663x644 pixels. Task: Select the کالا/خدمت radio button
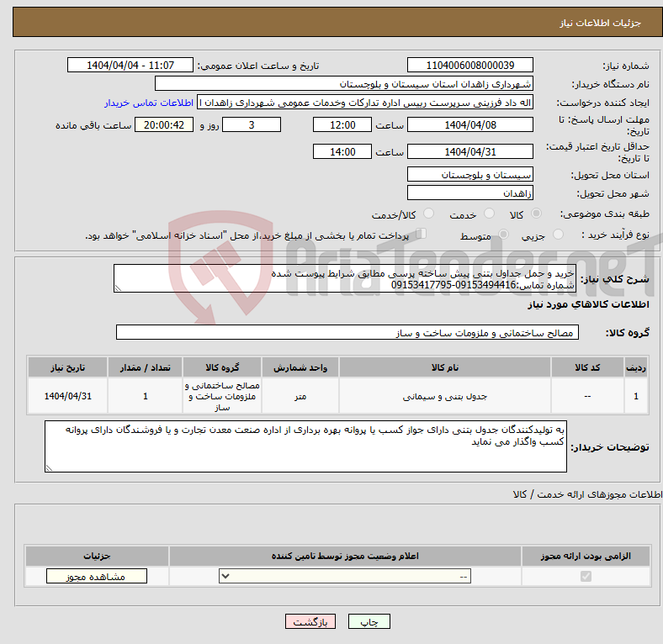[429, 214]
